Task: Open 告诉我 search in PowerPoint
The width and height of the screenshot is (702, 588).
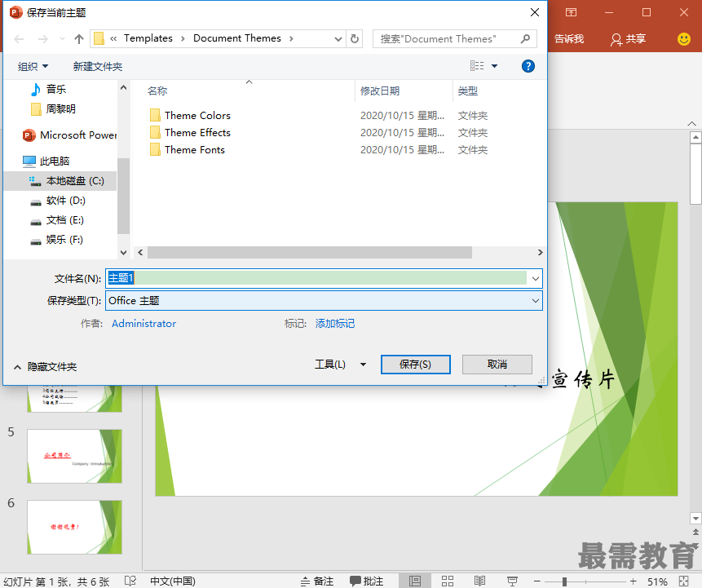Action: point(569,39)
